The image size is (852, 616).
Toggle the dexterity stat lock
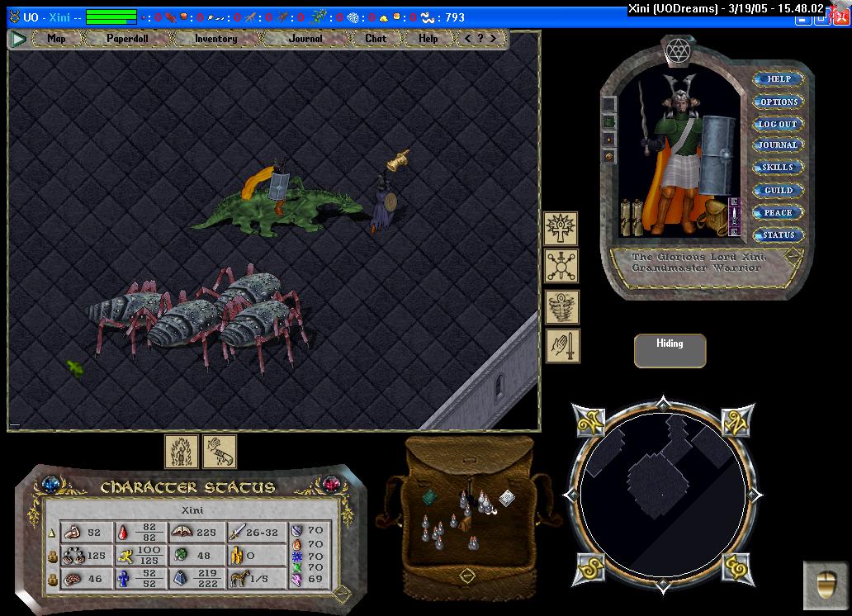[53, 557]
